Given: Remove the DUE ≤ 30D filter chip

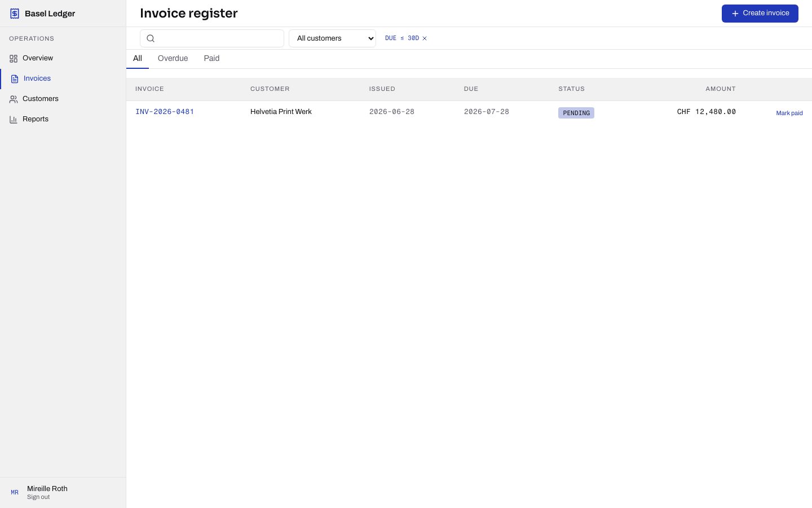Looking at the screenshot, I should (425, 38).
